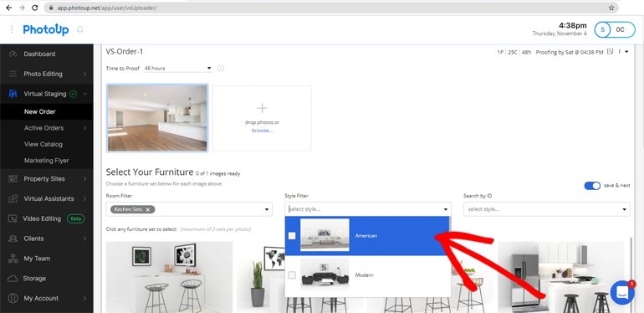Click the notification bell icon
Viewport: 644px width, 313px height.
[80, 29]
